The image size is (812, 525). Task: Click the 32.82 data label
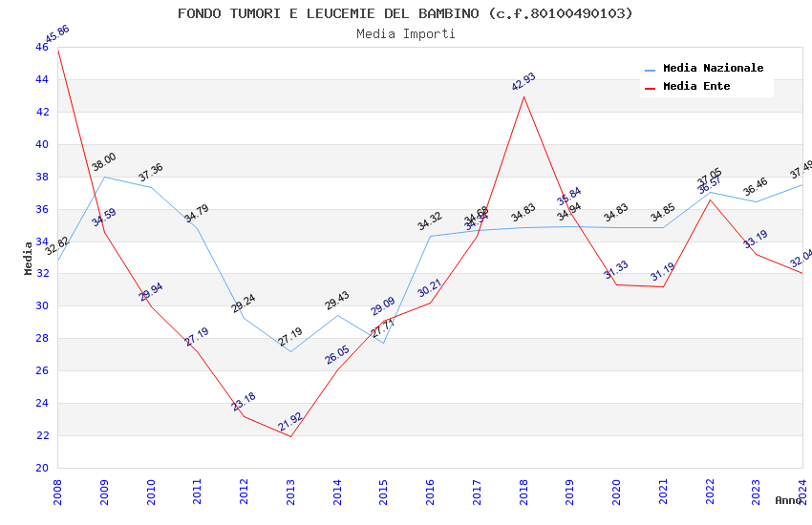[x=57, y=245]
